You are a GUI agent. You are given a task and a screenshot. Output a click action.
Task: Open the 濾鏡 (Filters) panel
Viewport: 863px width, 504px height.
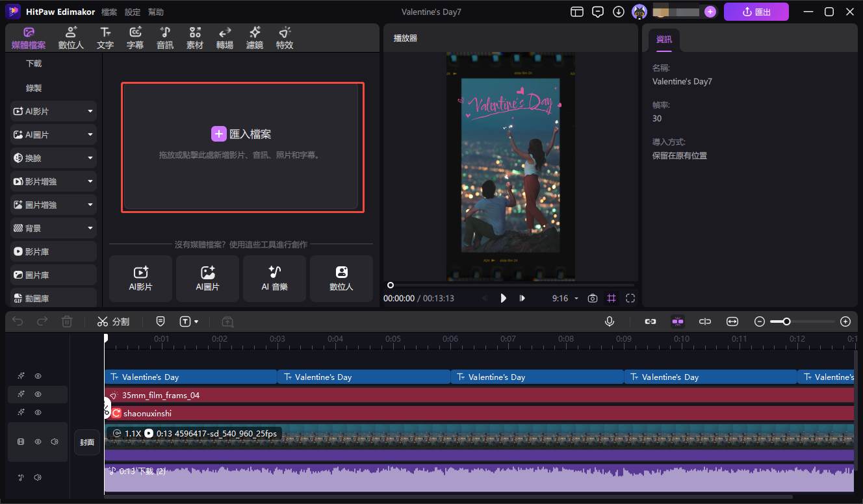point(254,37)
